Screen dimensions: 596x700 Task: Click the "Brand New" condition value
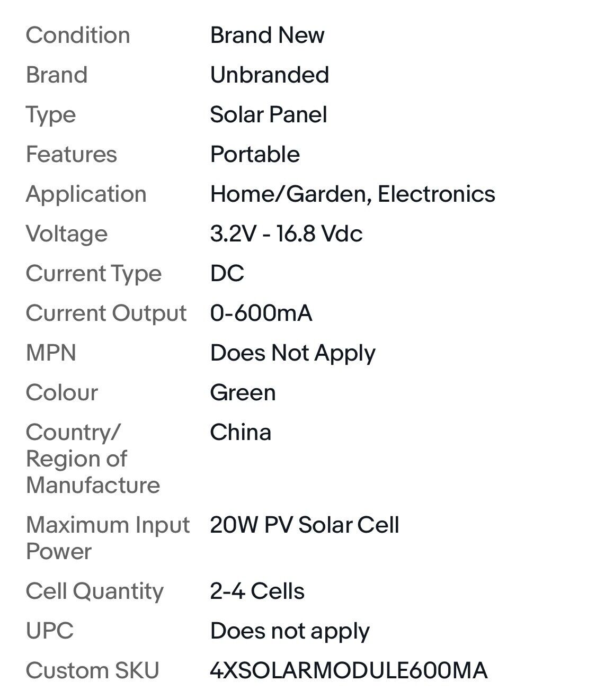pos(267,35)
